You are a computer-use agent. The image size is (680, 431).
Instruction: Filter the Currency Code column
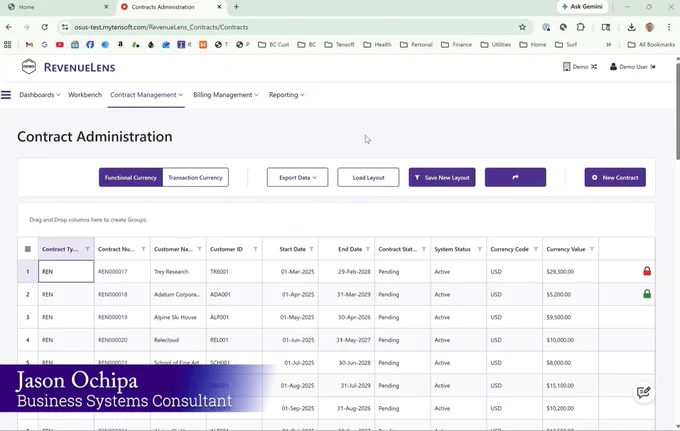[536, 249]
